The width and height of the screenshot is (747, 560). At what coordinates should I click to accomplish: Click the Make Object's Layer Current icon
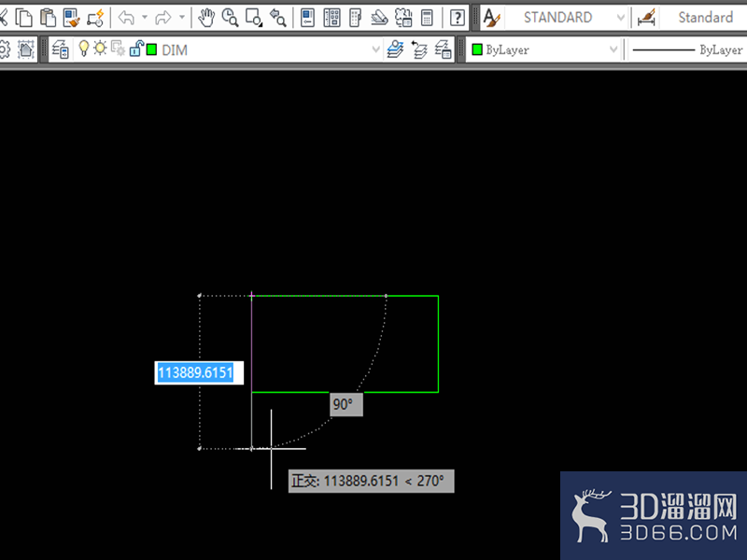click(395, 49)
